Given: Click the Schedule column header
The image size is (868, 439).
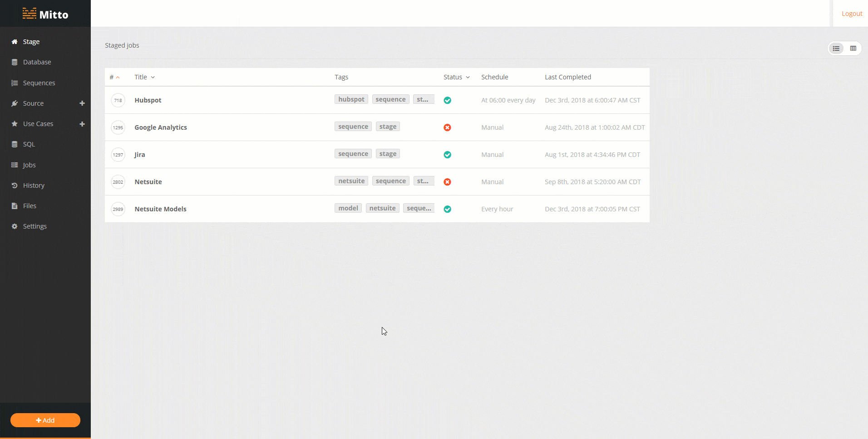Looking at the screenshot, I should (495, 77).
